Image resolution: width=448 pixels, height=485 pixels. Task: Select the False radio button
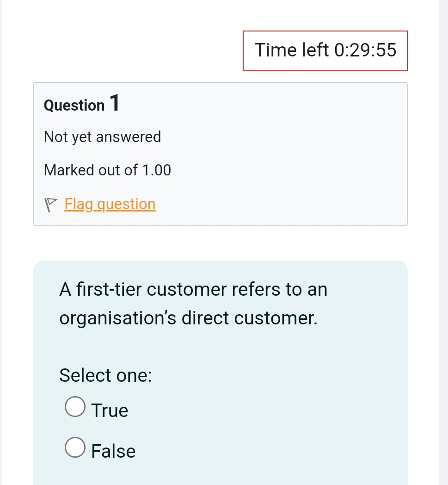(x=75, y=447)
